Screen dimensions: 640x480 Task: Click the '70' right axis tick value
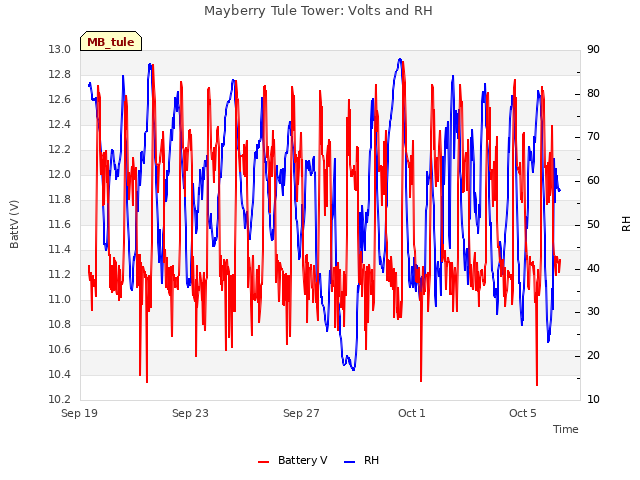(593, 137)
